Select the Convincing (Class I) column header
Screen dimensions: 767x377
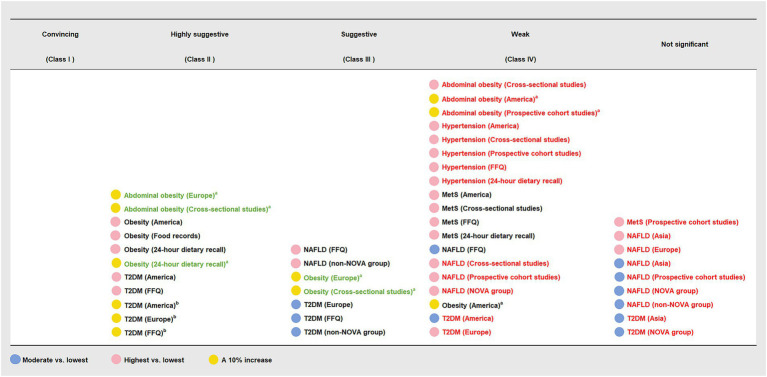pyautogui.click(x=60, y=47)
